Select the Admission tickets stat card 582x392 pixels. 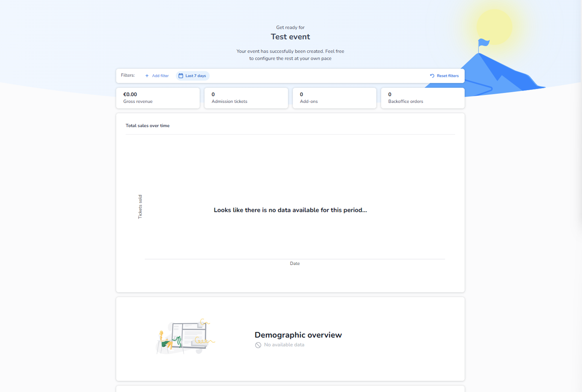click(246, 98)
